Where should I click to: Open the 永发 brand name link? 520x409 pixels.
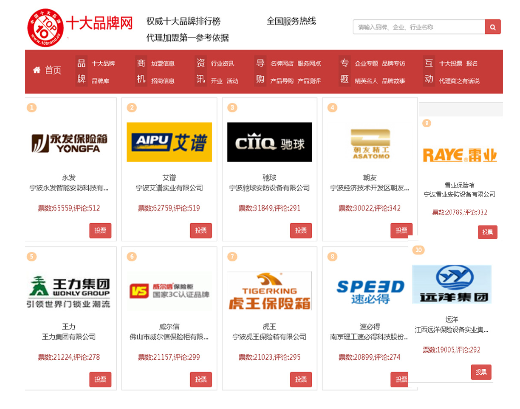69,178
